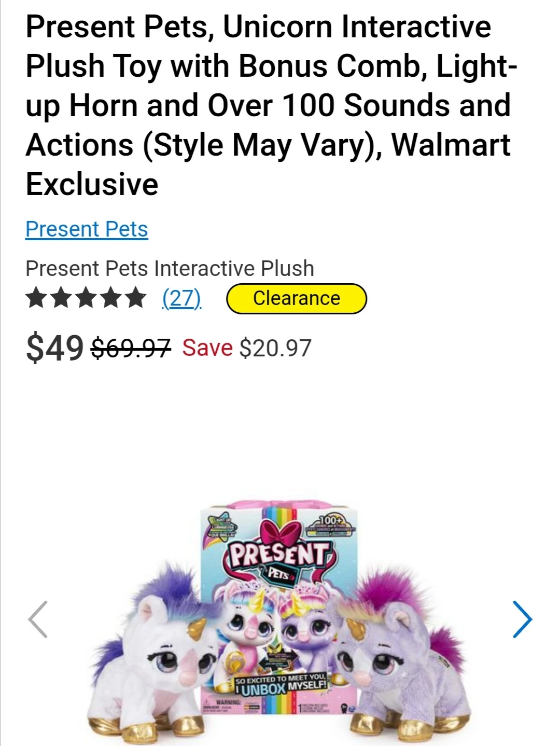Tap the $49 current price

[x=54, y=348]
